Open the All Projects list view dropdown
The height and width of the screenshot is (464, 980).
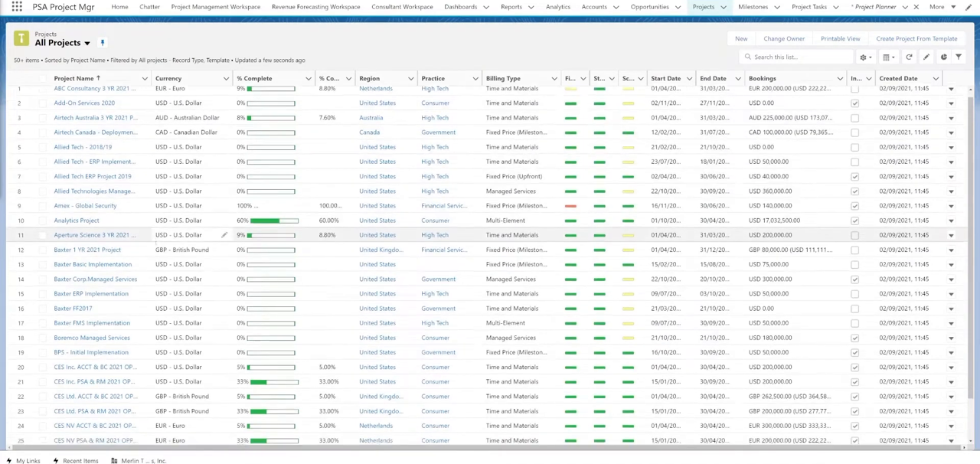click(87, 44)
